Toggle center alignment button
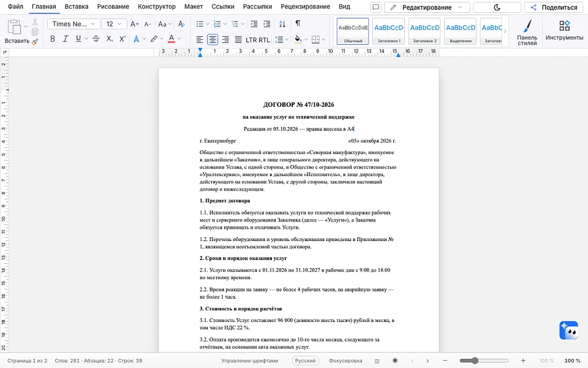 [213, 39]
